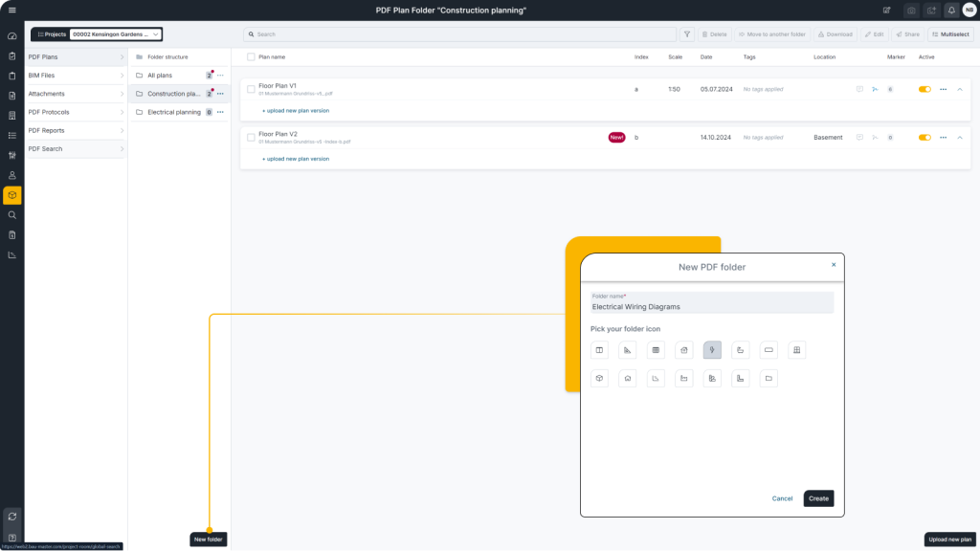Image resolution: width=980 pixels, height=551 pixels.
Task: Select the yellow 3D model sidebar icon
Action: (11, 194)
